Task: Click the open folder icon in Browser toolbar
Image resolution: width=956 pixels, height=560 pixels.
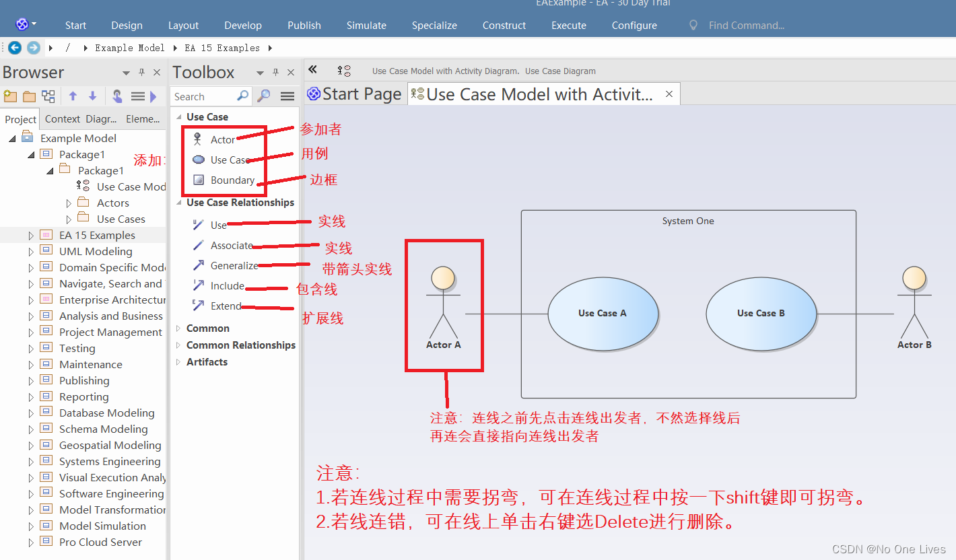Action: pyautogui.click(x=29, y=96)
